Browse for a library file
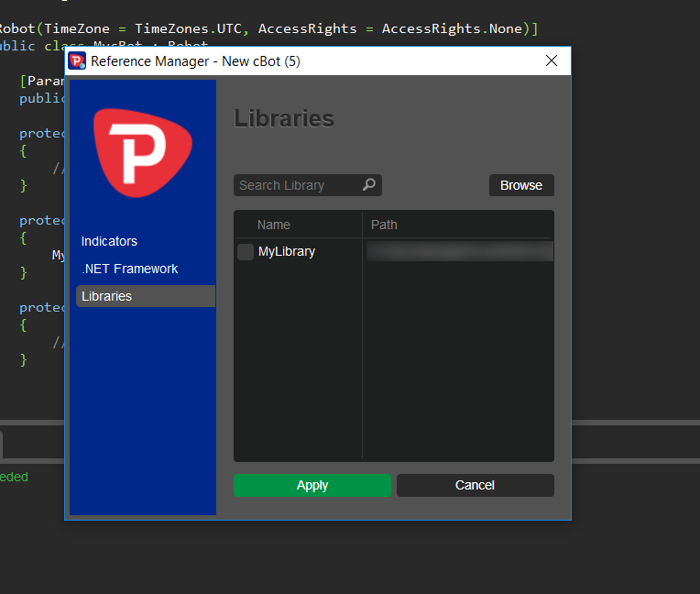700x594 pixels. (x=521, y=185)
